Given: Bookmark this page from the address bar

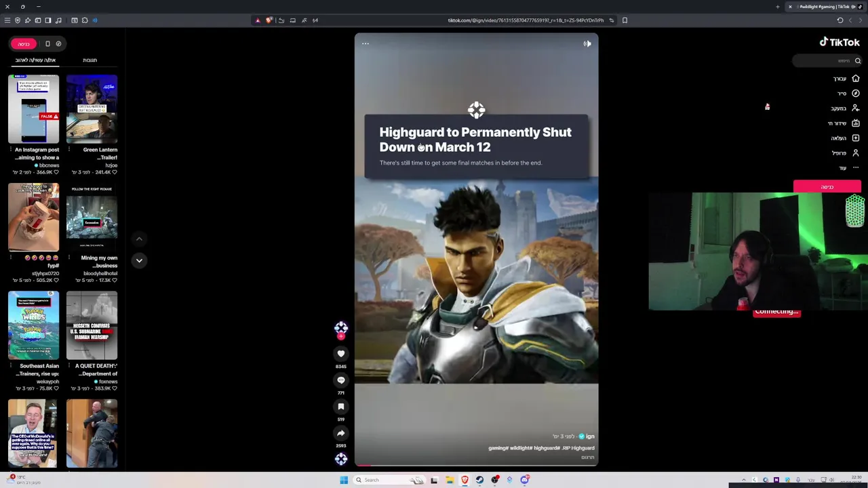Looking at the screenshot, I should 625,20.
